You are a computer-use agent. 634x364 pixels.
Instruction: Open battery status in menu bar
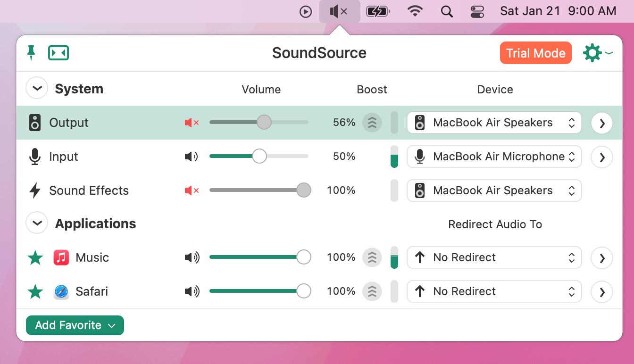coord(378,11)
